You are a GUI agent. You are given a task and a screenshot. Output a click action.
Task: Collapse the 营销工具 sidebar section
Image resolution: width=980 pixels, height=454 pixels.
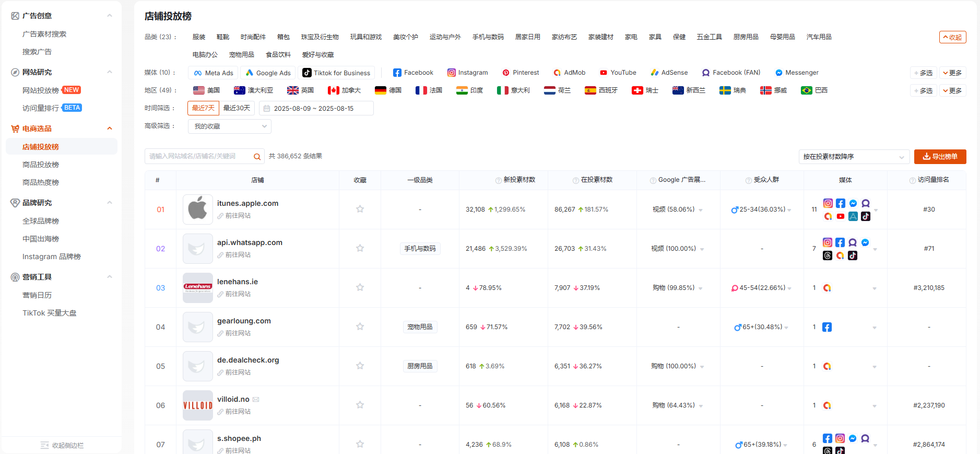tap(110, 277)
